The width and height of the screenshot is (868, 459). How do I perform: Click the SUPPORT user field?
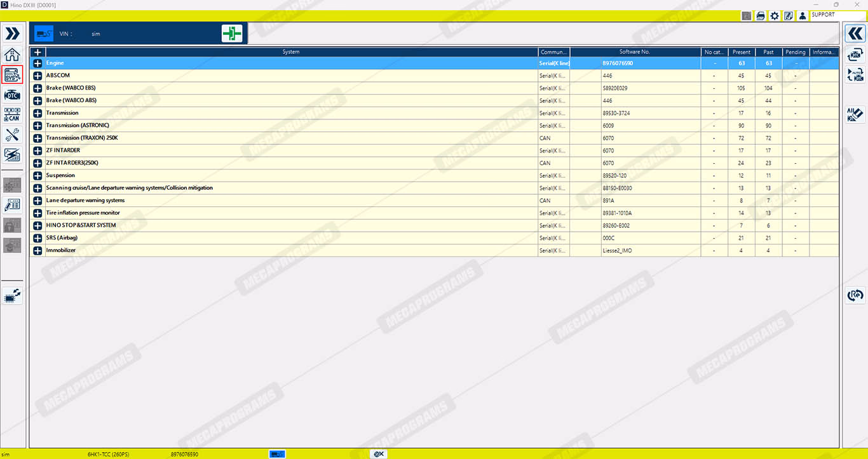point(838,15)
